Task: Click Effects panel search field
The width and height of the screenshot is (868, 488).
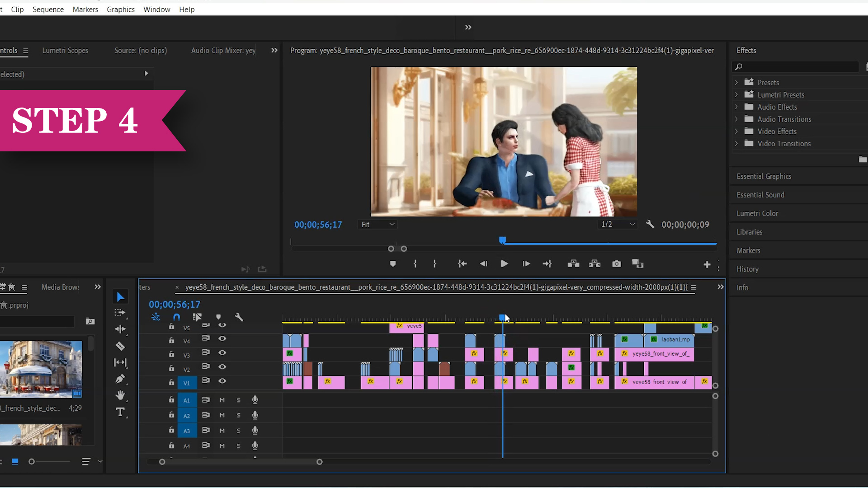Action: (x=795, y=66)
